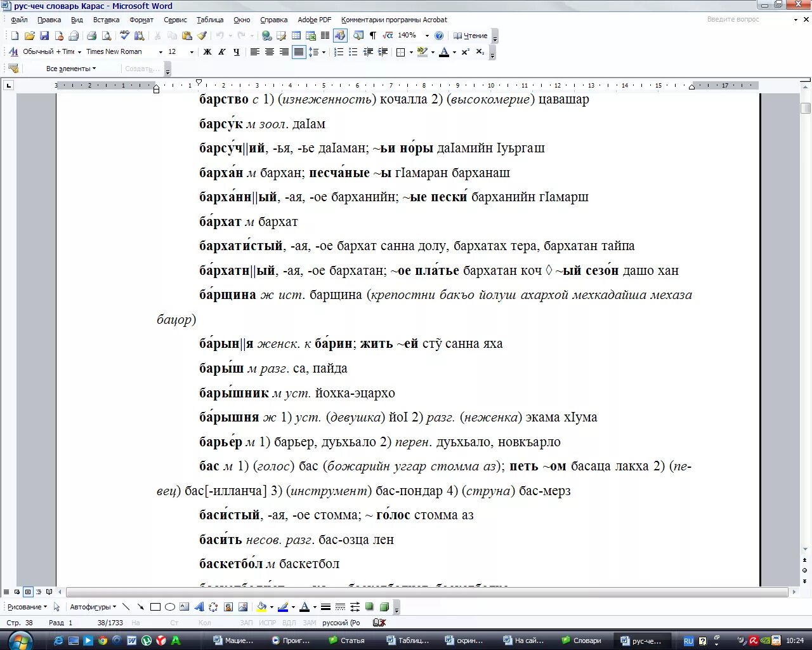812x650 pixels.
Task: Create a new blank document
Action: point(15,36)
